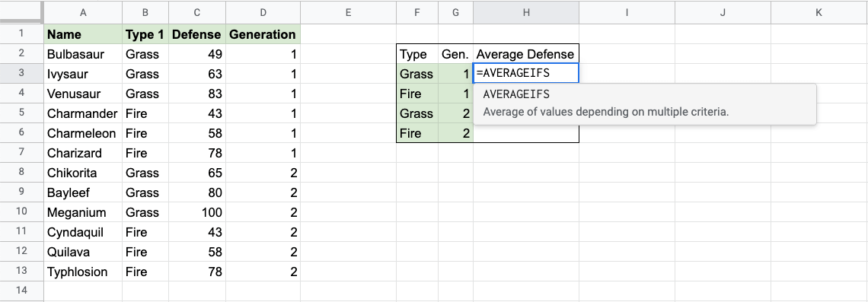Select the Type 1 header cell

coord(145,34)
